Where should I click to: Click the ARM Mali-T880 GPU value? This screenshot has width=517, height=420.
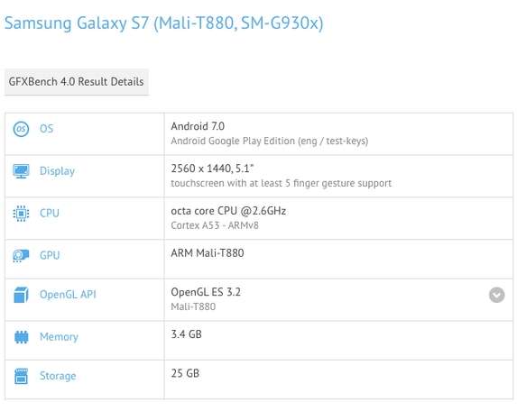pyautogui.click(x=208, y=253)
